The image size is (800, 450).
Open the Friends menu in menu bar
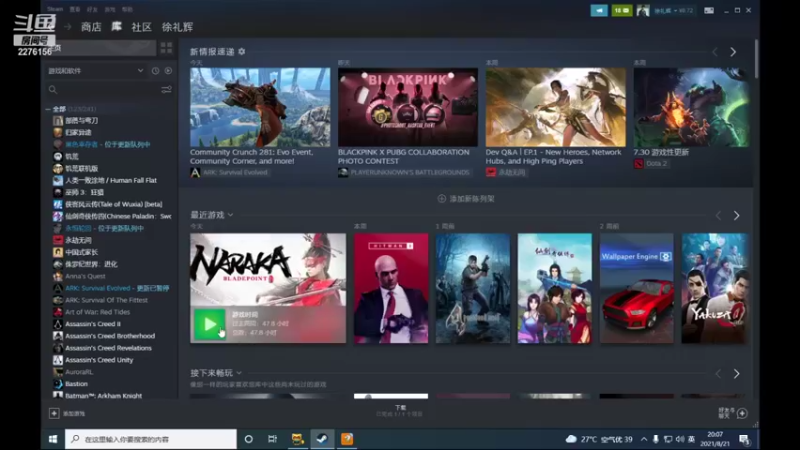pos(92,9)
